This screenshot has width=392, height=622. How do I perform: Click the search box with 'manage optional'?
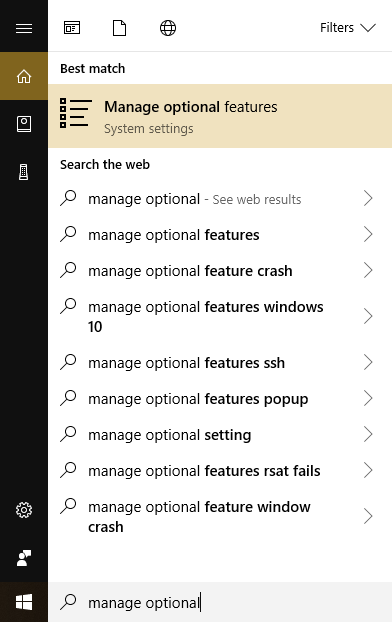pos(220,602)
